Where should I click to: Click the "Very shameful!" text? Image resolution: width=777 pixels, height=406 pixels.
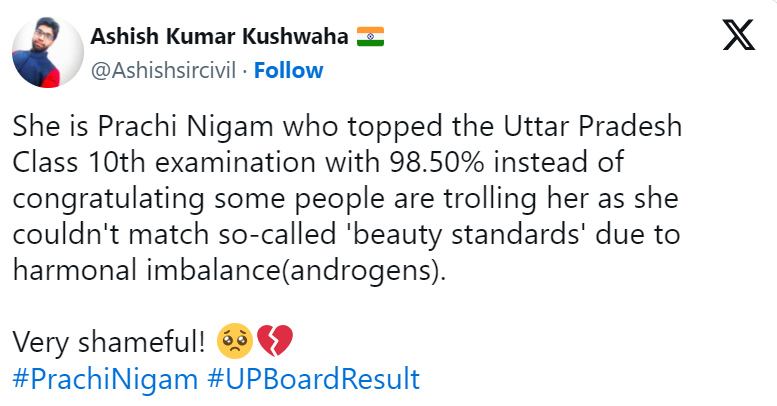coord(110,342)
